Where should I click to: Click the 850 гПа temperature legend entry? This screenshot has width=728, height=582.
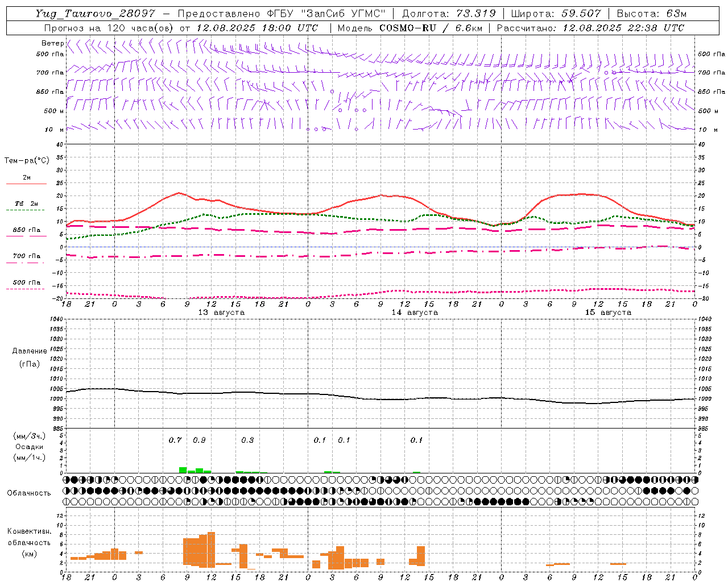click(27, 230)
